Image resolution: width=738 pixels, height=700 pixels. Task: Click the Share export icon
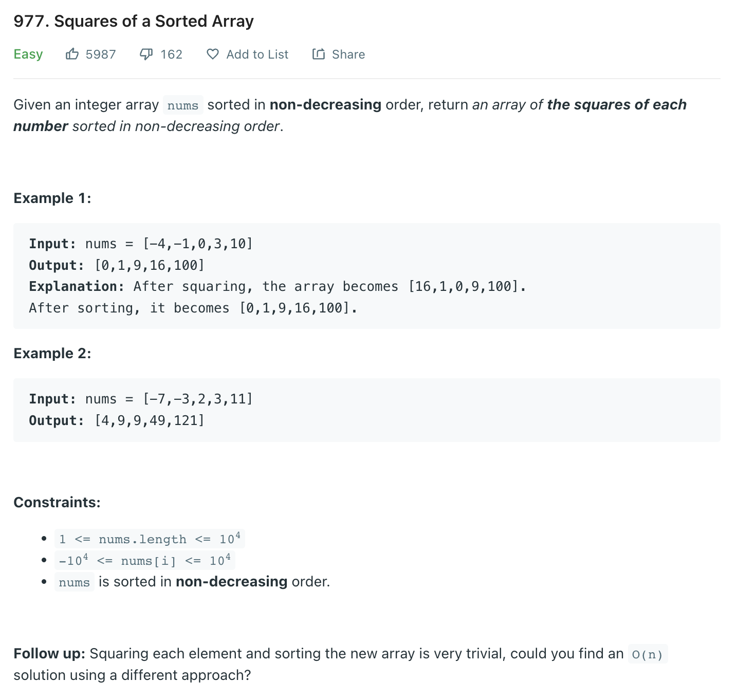point(319,54)
